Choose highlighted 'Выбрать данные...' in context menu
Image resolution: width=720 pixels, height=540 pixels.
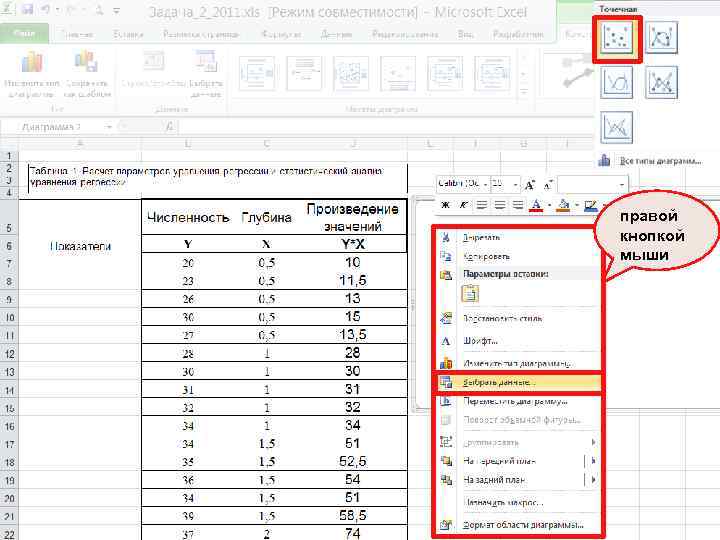pyautogui.click(x=517, y=382)
